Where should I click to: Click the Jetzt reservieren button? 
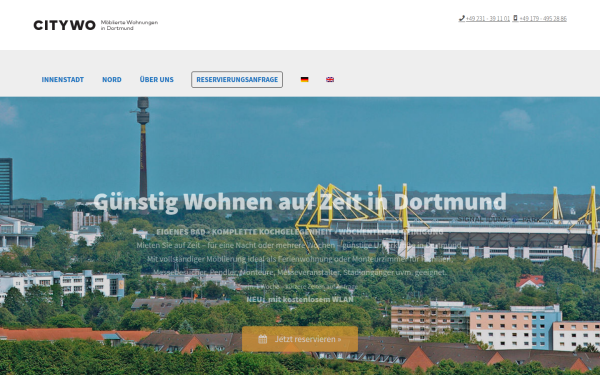[x=300, y=339]
